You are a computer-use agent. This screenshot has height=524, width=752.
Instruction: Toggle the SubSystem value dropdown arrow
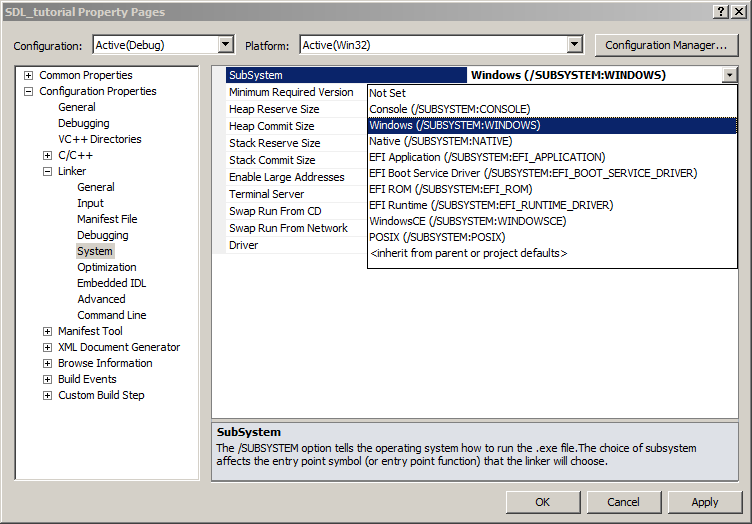pos(729,75)
